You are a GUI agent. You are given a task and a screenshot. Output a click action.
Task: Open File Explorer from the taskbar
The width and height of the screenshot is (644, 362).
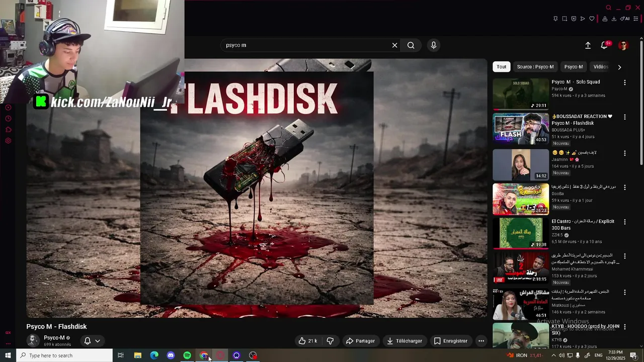137,355
